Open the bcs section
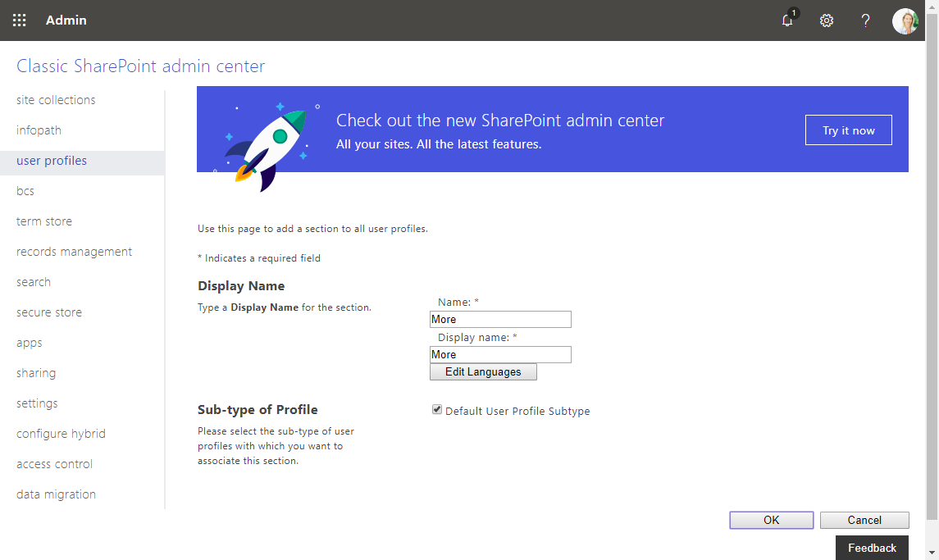This screenshot has width=939, height=560. click(25, 191)
